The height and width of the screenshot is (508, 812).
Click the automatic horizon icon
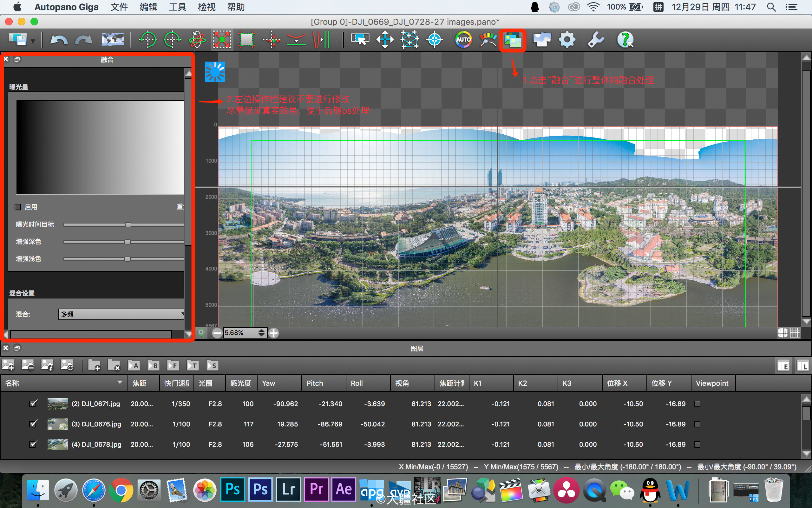[x=296, y=40]
